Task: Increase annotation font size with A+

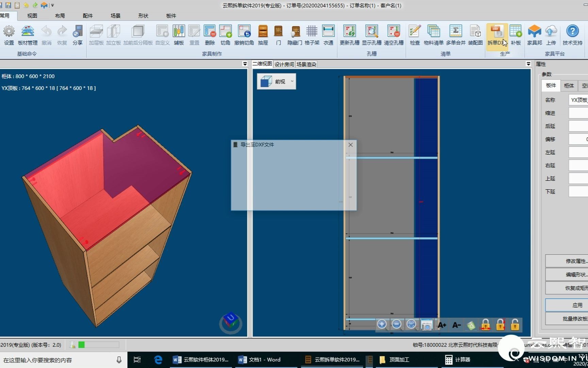Action: coord(442,325)
